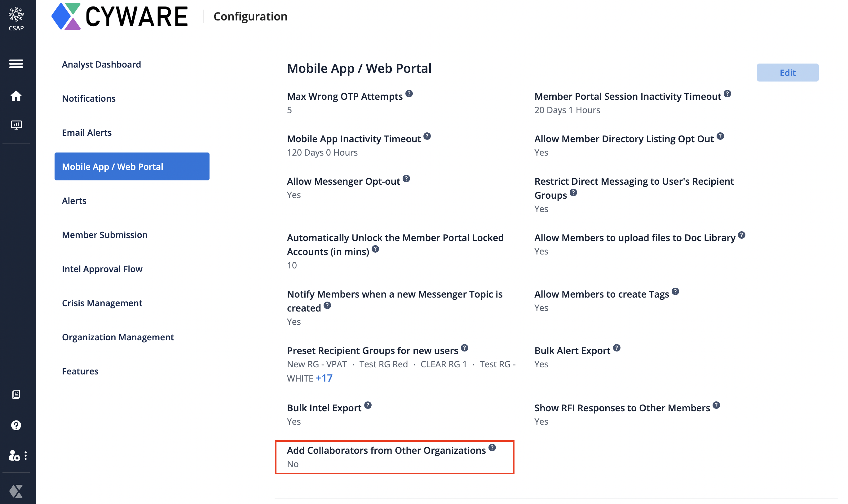Click the Cyware logo at sidebar bottom
This screenshot has height=504, width=848.
(x=16, y=491)
